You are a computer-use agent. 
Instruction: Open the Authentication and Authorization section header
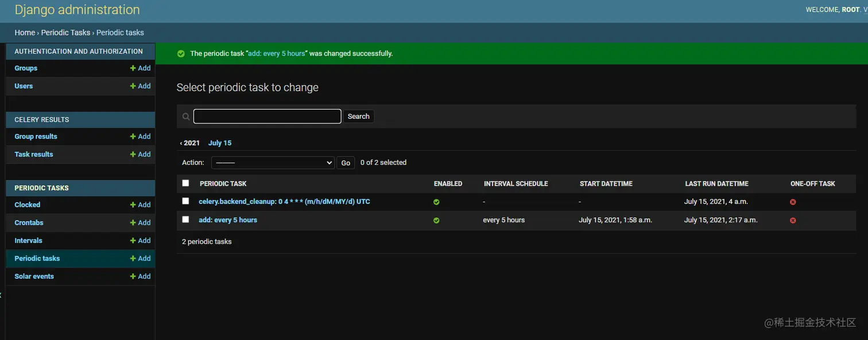pyautogui.click(x=79, y=51)
